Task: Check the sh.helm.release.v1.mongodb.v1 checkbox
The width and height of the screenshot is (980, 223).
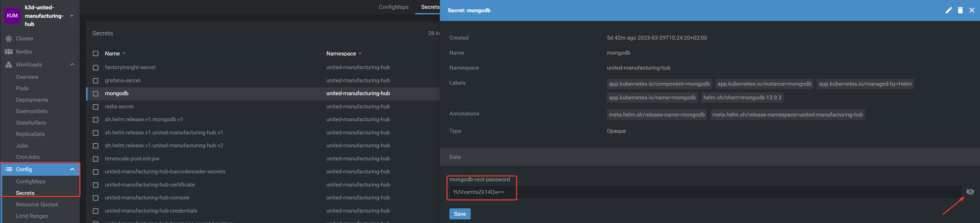Action: click(x=96, y=120)
